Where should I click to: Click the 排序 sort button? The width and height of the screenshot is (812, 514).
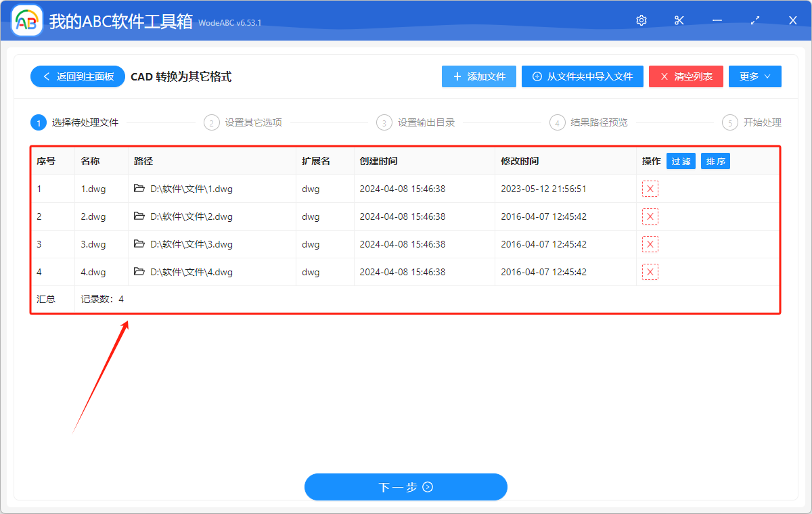(x=715, y=161)
